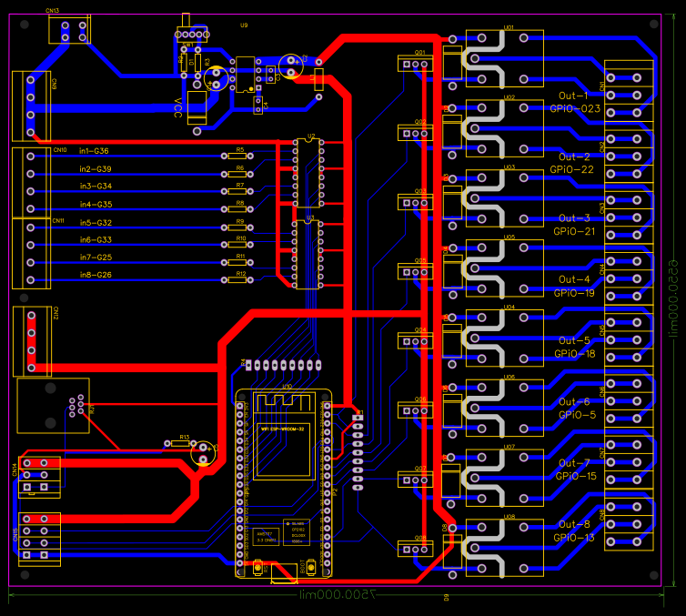Click the GPiO-21 label

(574, 231)
